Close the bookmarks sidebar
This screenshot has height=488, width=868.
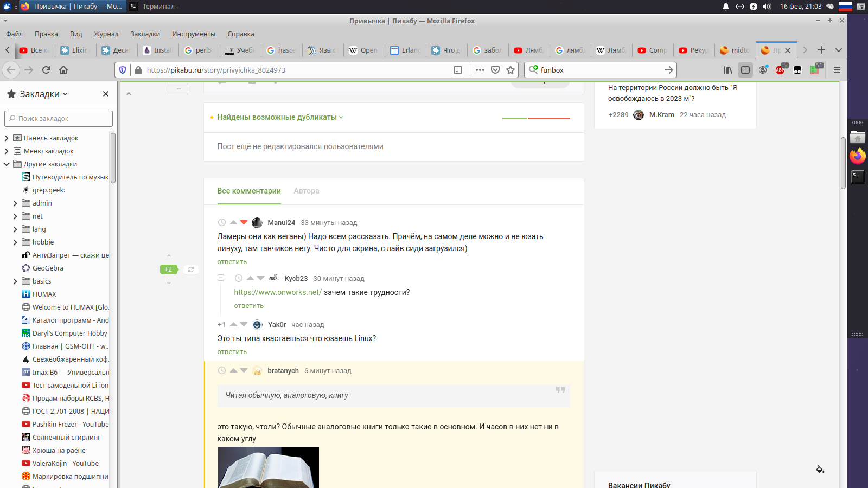(106, 94)
